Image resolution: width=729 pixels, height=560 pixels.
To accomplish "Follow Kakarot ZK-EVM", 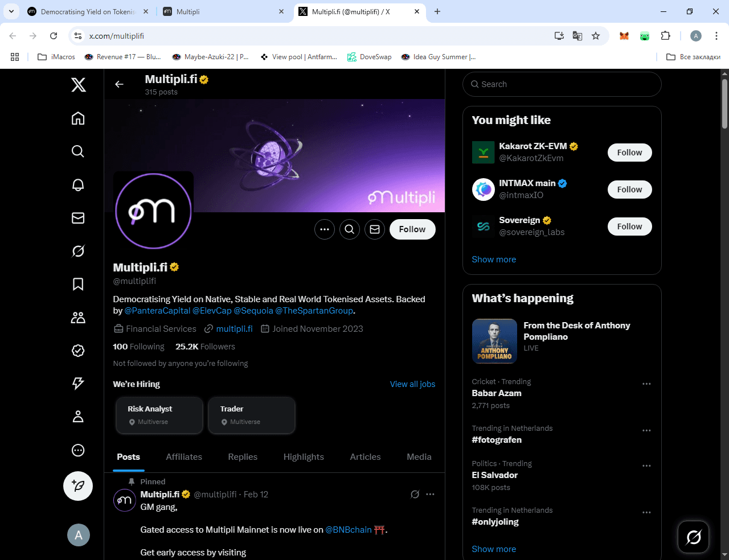I will 629,153.
